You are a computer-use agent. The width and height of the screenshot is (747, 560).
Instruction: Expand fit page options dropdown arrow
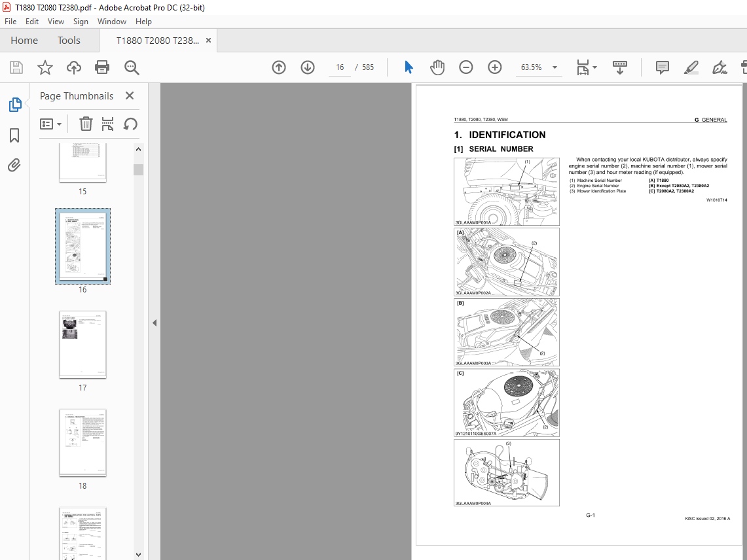(594, 67)
